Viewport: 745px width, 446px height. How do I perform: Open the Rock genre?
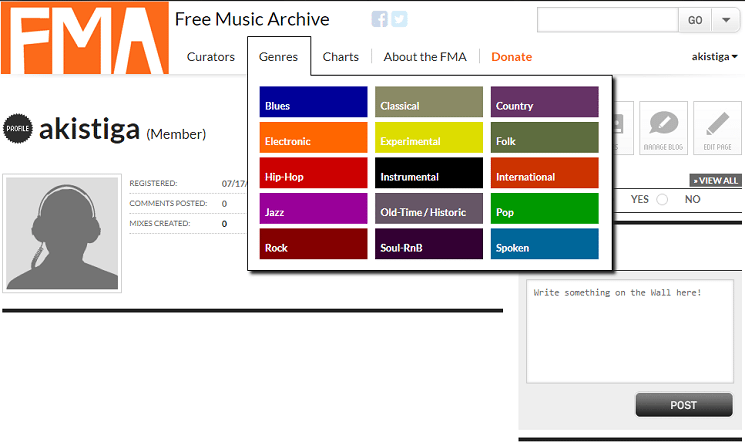(313, 244)
